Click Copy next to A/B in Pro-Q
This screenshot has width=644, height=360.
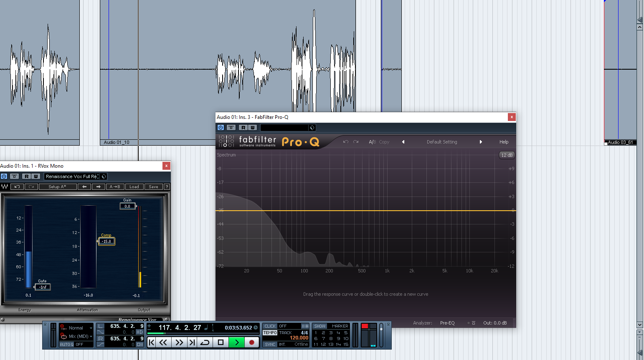click(384, 142)
